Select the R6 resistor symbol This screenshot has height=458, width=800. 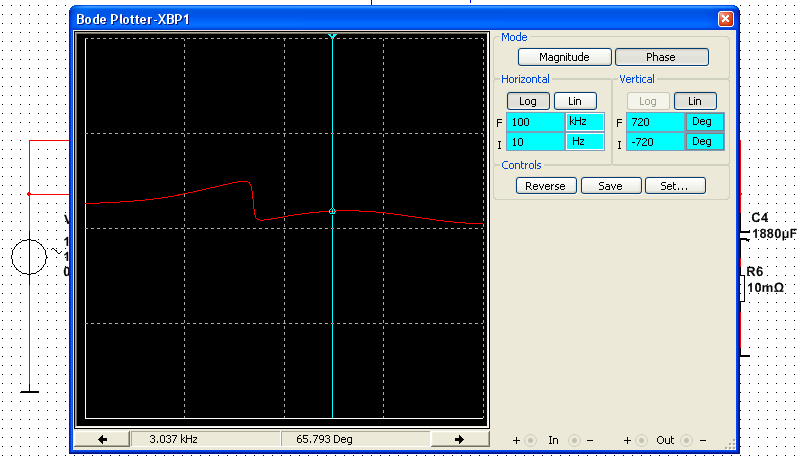pyautogui.click(x=742, y=289)
